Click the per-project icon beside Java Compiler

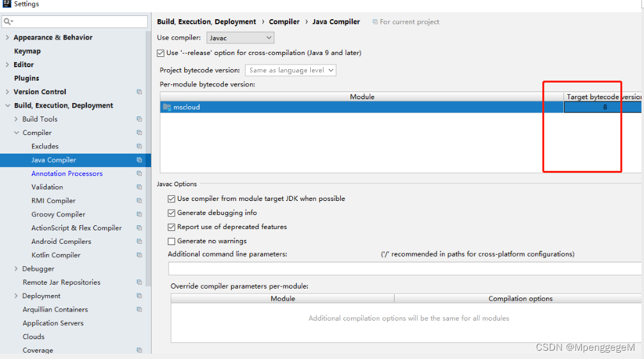click(139, 160)
